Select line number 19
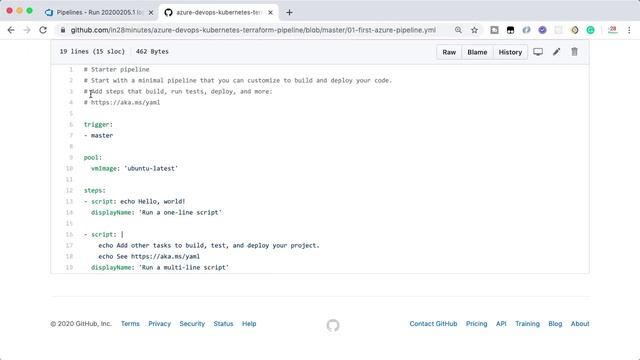Screen dimensions: 640x360 pos(69,267)
